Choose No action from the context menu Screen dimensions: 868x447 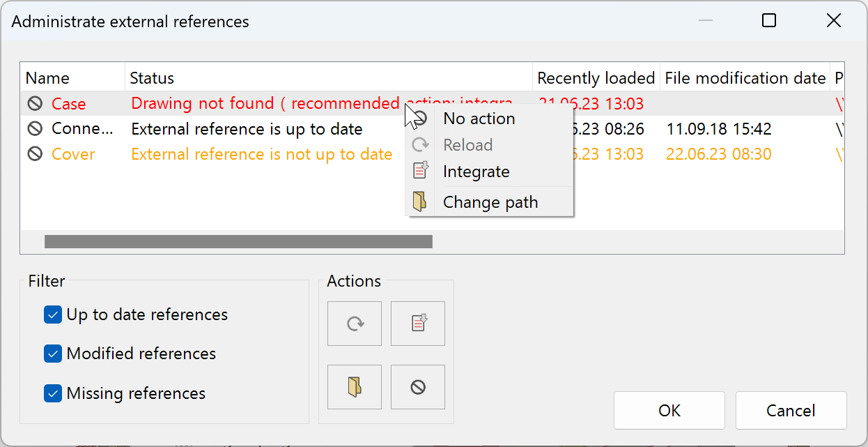point(479,119)
